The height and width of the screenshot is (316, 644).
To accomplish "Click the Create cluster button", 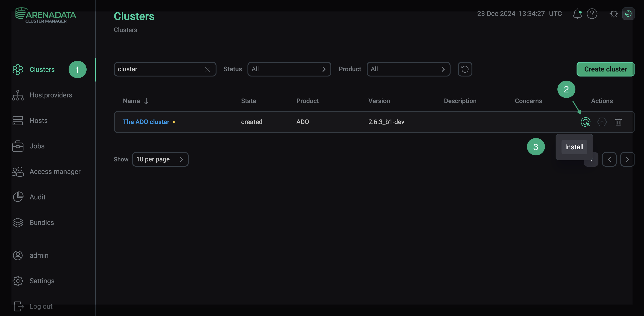I will [x=605, y=69].
